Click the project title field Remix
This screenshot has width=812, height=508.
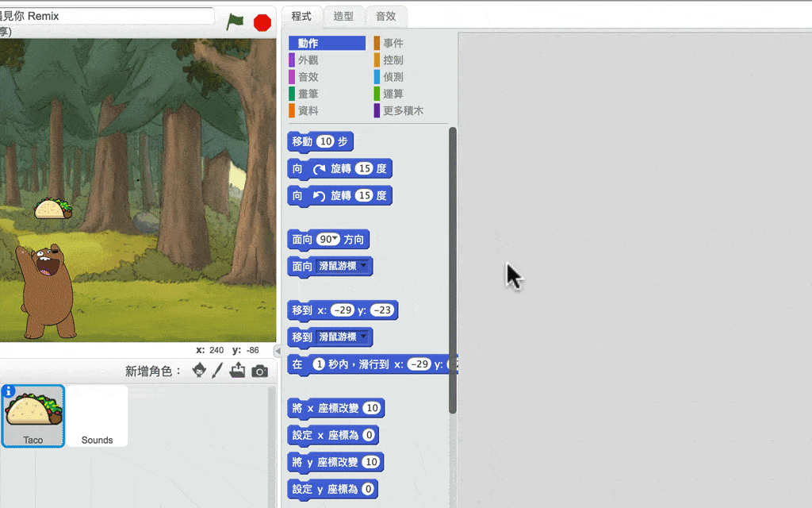106,16
